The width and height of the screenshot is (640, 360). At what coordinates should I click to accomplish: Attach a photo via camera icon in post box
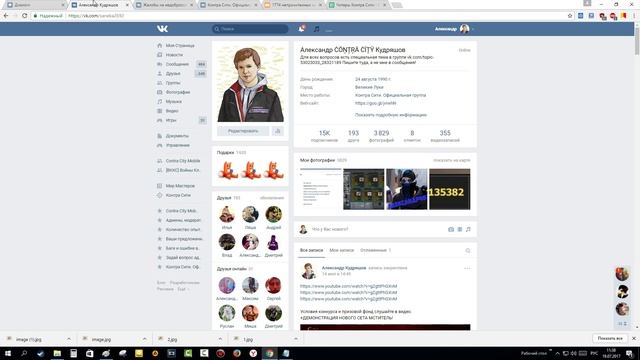451,229
